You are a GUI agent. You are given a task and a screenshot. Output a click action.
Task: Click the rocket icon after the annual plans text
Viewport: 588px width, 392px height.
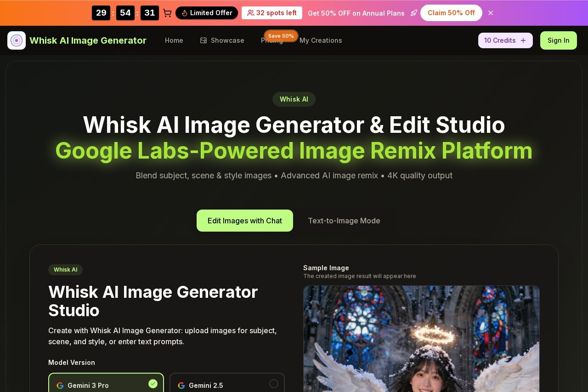coord(414,13)
